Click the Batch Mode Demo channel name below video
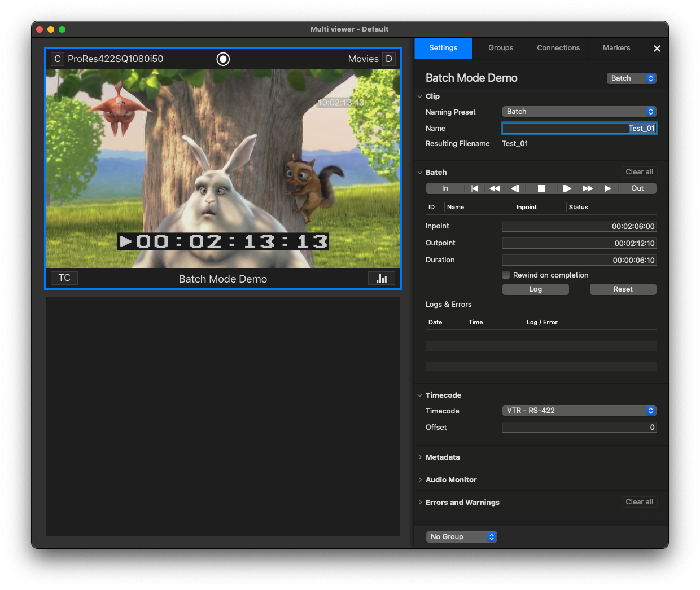 pos(223,279)
